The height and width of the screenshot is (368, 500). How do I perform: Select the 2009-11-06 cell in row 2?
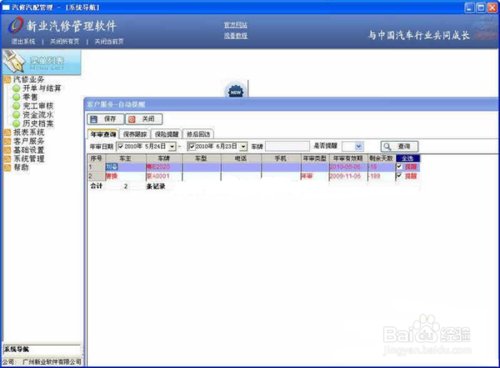click(x=348, y=176)
